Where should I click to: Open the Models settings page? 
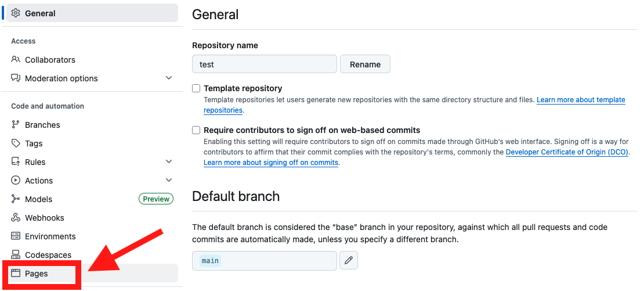38,199
